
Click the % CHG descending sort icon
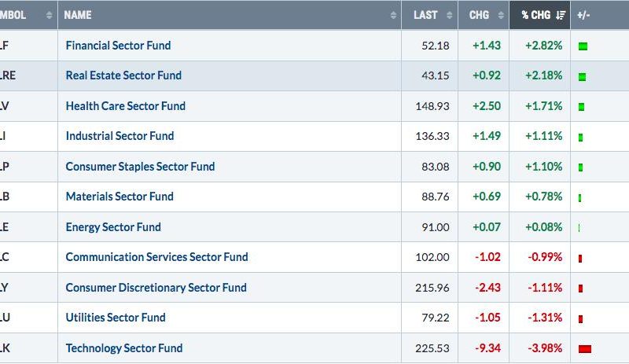(561, 15)
